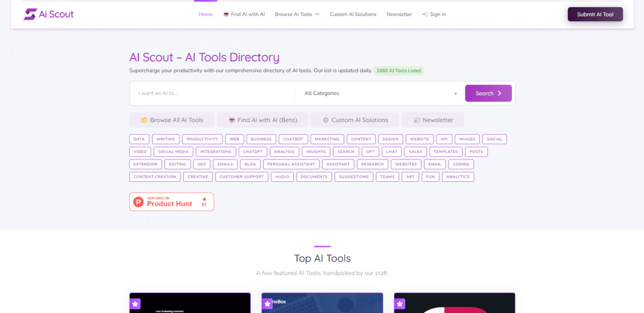Click the Browse All AI Tools button
Screen dimensions: 644x313
(172, 120)
